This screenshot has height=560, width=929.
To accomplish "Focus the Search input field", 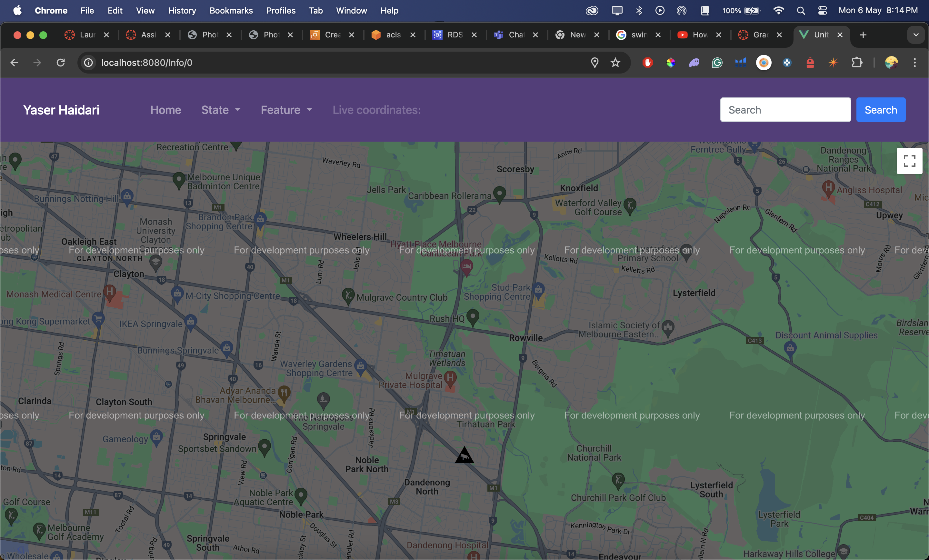I will click(x=785, y=110).
